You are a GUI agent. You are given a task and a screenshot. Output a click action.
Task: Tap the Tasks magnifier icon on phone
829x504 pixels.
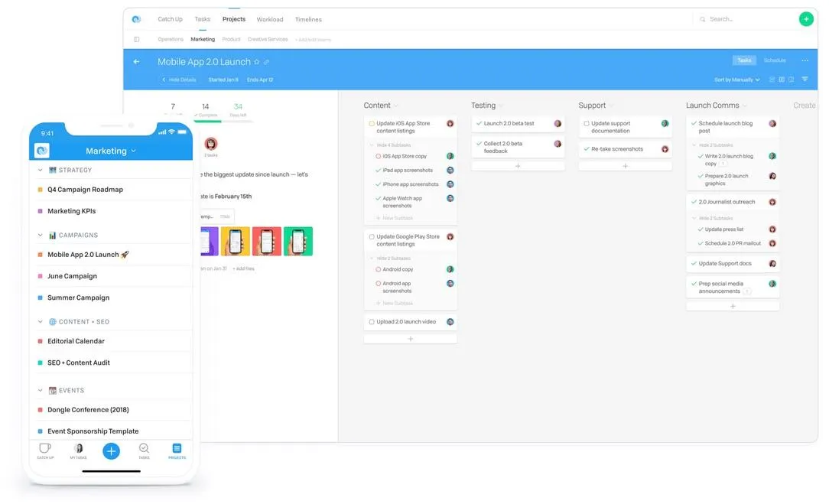(x=144, y=448)
